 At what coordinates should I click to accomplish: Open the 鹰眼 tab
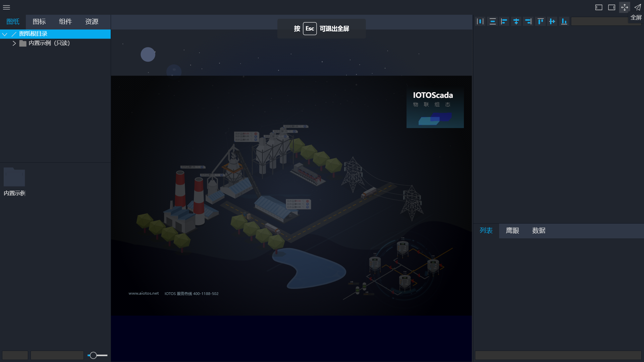[512, 231]
